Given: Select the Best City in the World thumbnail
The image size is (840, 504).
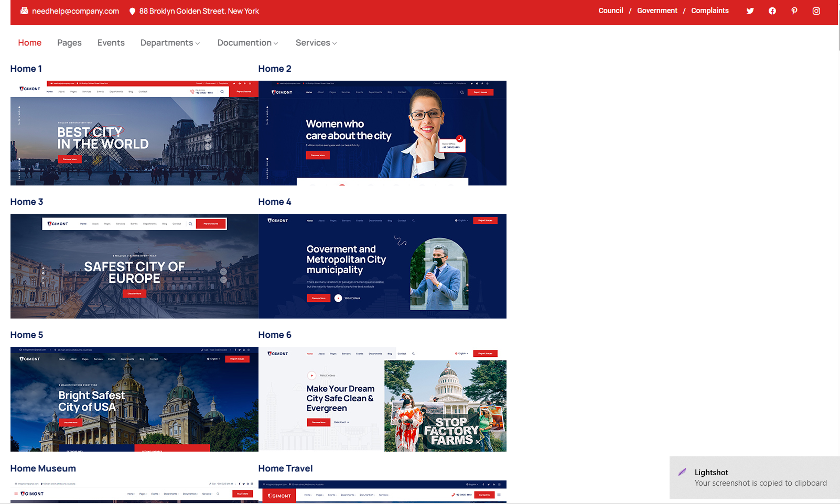Looking at the screenshot, I should click(134, 133).
